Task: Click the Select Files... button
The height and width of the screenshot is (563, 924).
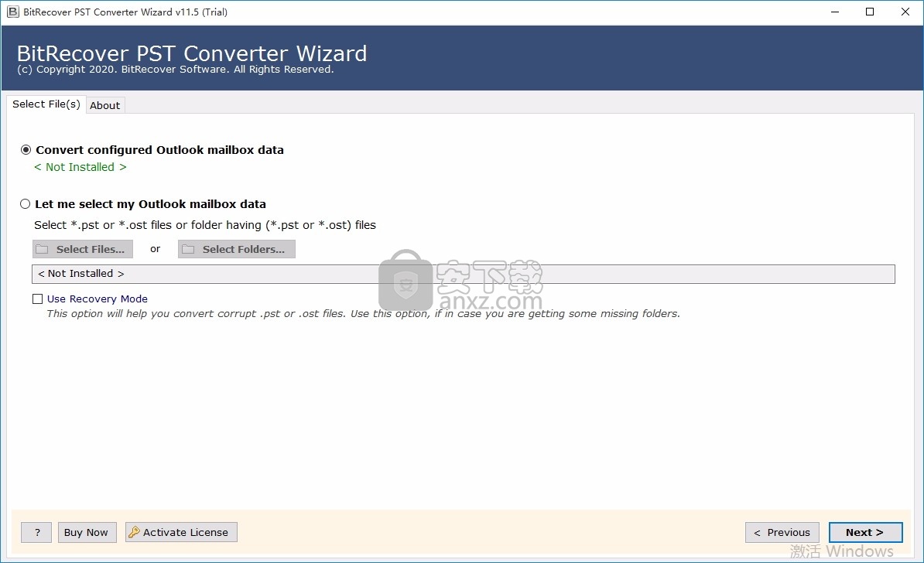Action: coord(83,249)
